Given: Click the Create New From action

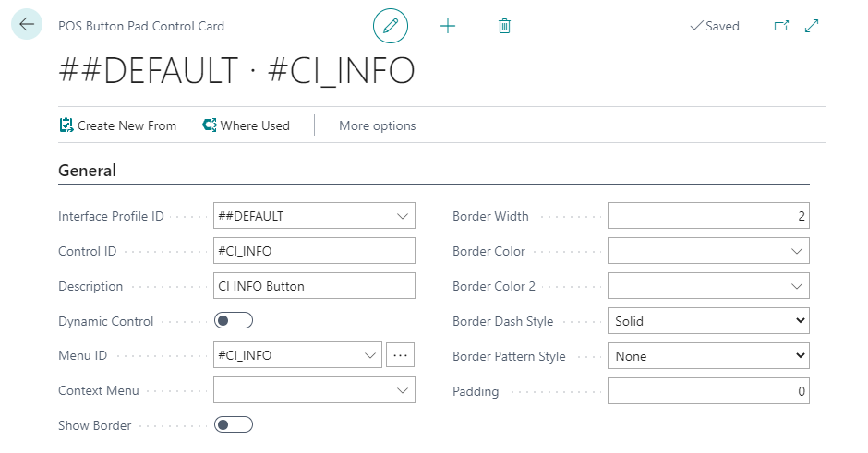Looking at the screenshot, I should [117, 125].
